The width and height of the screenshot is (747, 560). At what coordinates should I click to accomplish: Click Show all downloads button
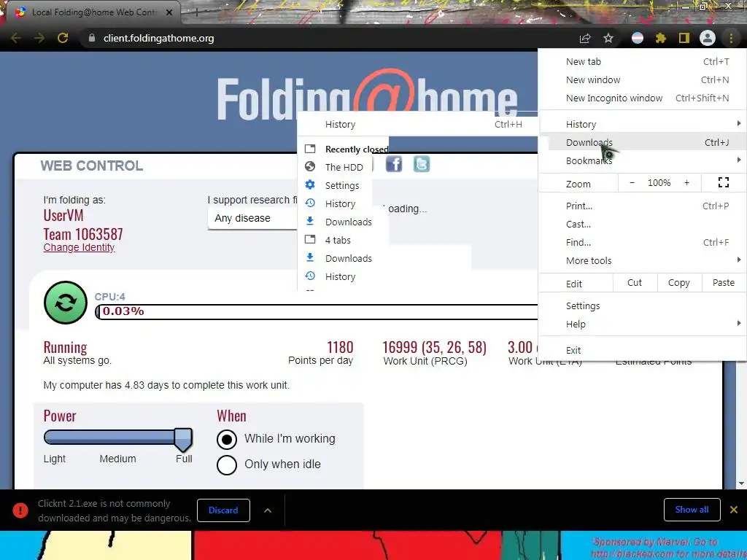coord(692,510)
